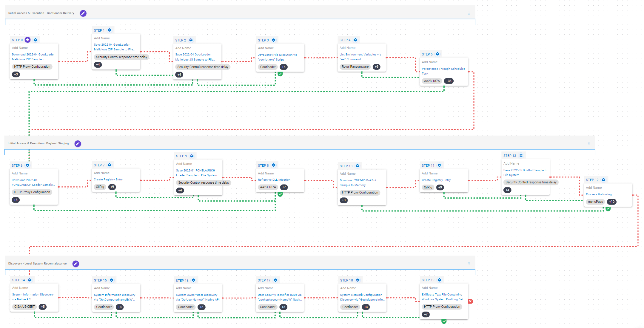Click Add Name field in STEP 8
This screenshot has width=644, height=328.
[266, 173]
